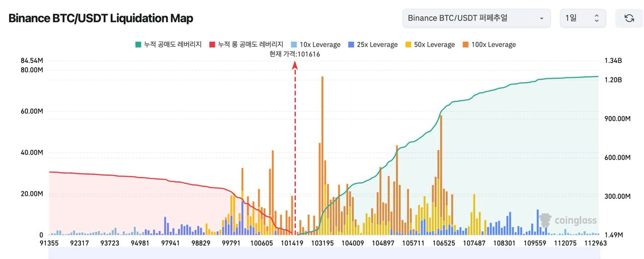This screenshot has height=259, width=644.
Task: Click the x-axis label 93723
Action: pyautogui.click(x=109, y=243)
